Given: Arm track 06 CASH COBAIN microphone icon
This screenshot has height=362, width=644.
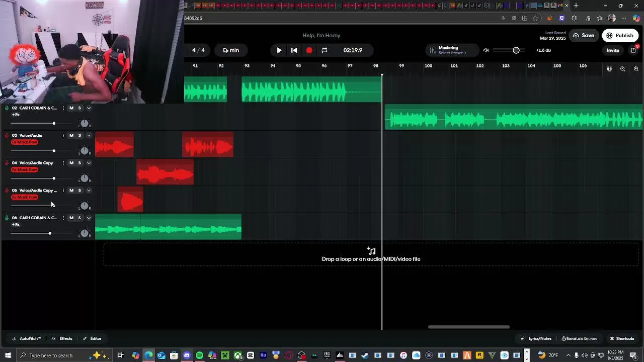Looking at the screenshot, I should pos(7,218).
